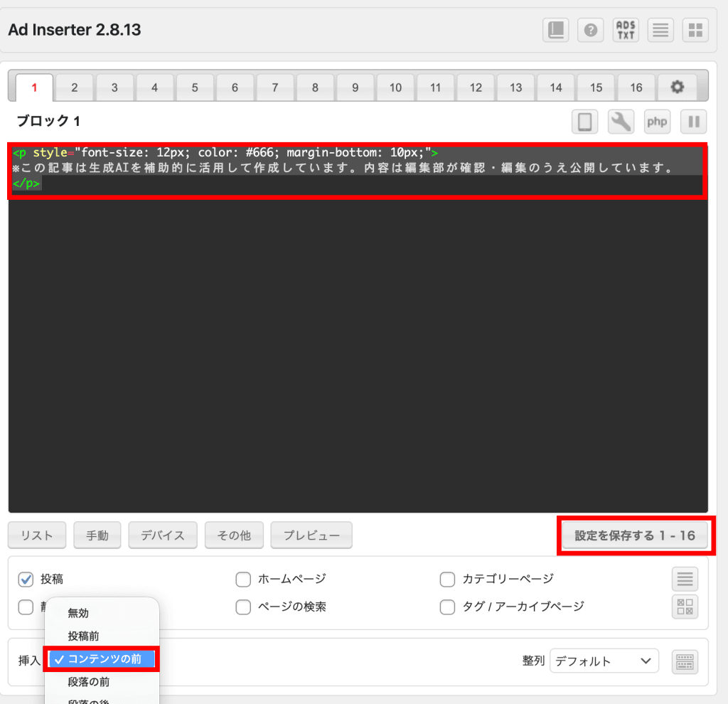Image resolution: width=728 pixels, height=704 pixels.
Task: Click the help question mark icon
Action: tap(591, 30)
